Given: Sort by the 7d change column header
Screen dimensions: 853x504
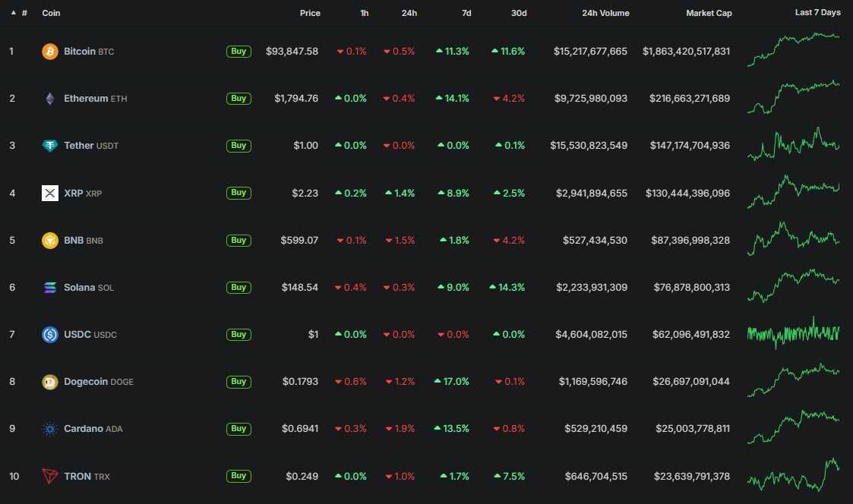Looking at the screenshot, I should click(466, 13).
